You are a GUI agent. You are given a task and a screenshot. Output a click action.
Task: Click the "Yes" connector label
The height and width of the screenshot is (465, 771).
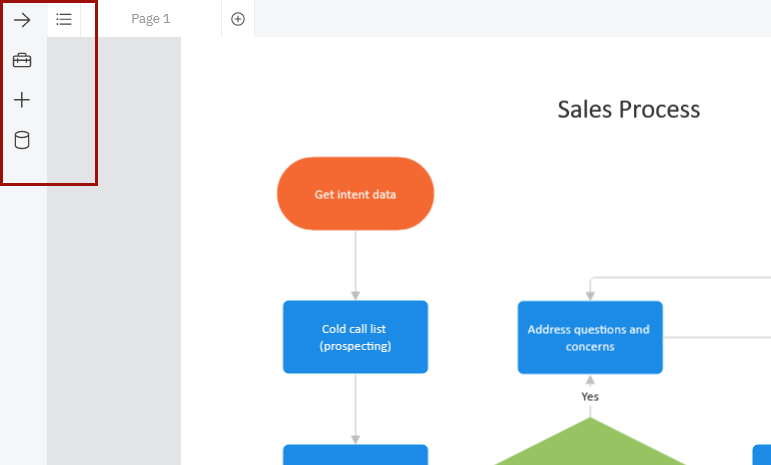590,397
